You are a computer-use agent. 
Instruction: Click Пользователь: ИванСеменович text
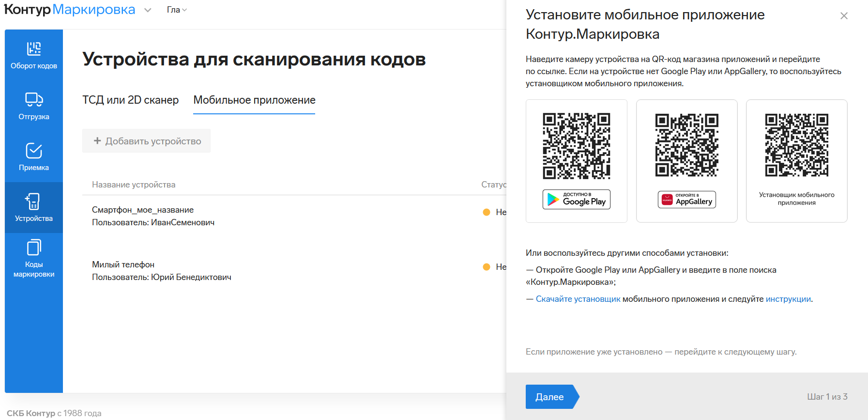[153, 222]
